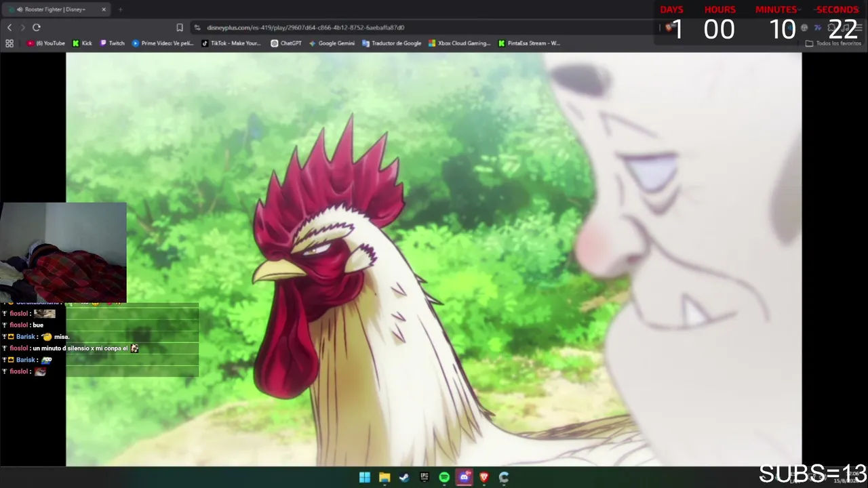Screen dimensions: 868x488
Task: Open the Windows Start menu
Action: point(365,477)
